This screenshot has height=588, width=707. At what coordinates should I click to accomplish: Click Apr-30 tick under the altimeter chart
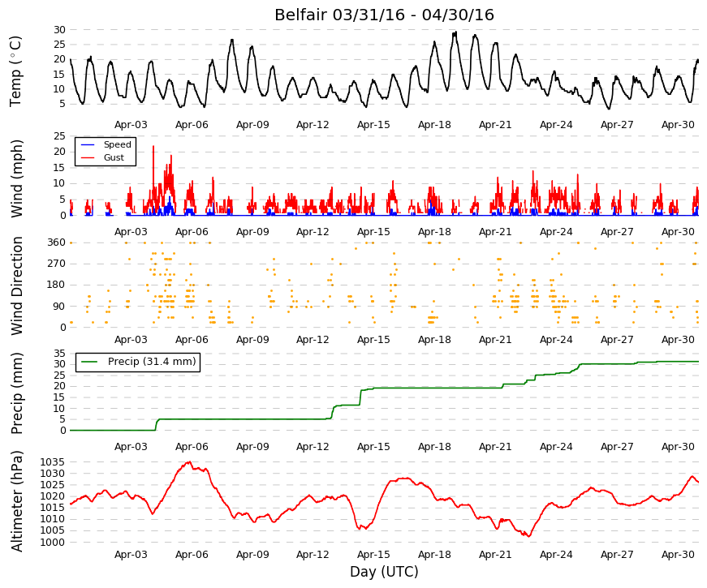678,555
